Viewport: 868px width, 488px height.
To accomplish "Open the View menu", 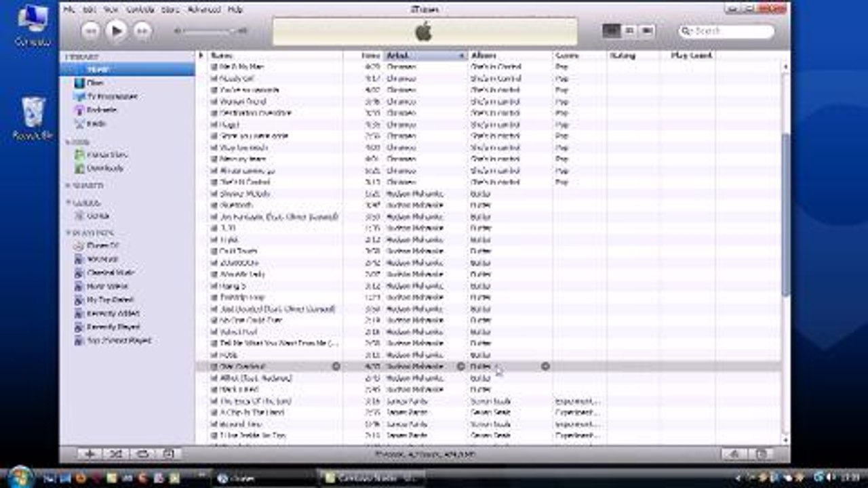I will (x=111, y=10).
